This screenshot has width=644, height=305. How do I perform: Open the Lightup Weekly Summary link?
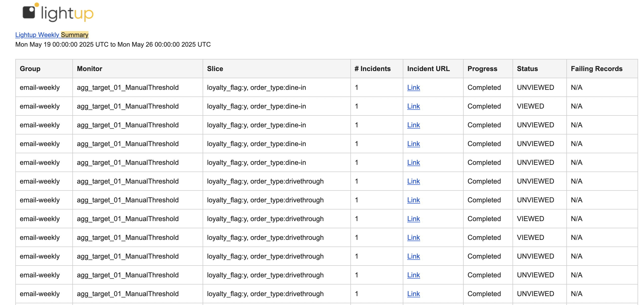pyautogui.click(x=52, y=35)
